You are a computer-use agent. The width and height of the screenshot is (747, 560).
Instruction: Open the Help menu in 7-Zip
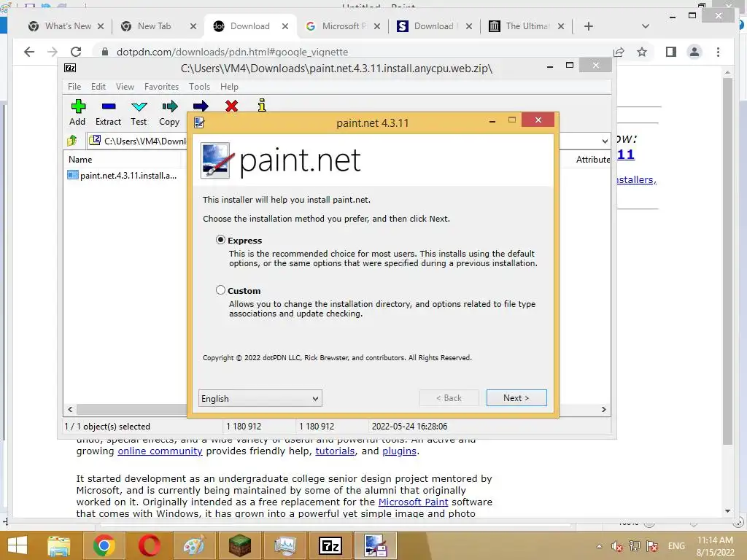(229, 87)
